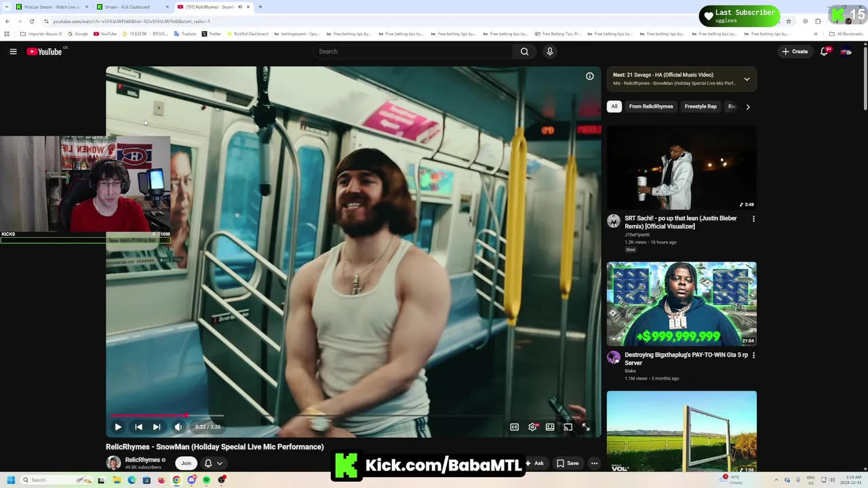Screen dimensions: 868x488
Task: Open the YouTube hamburger guide menu
Action: pyautogui.click(x=13, y=52)
